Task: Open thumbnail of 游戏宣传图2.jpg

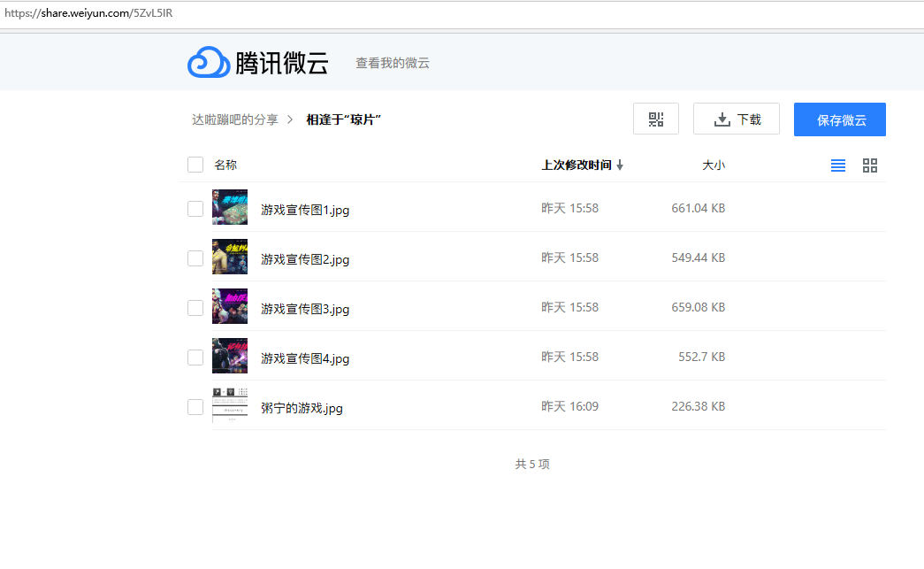Action: pyautogui.click(x=230, y=257)
